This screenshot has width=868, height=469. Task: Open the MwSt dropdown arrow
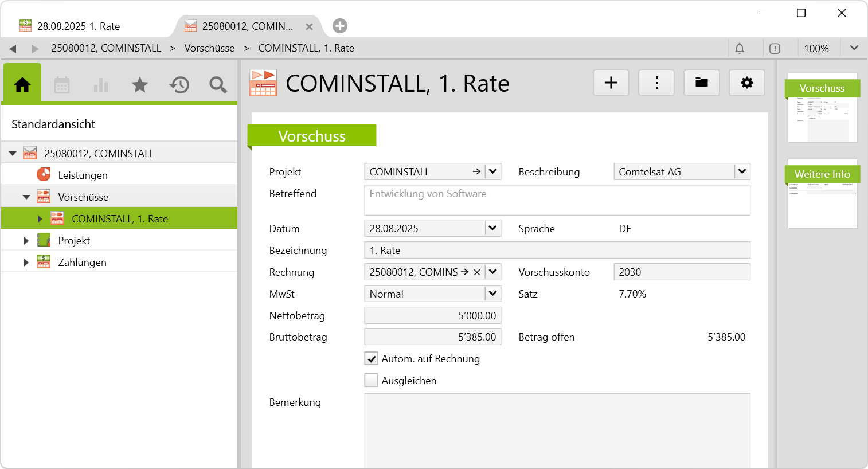pos(492,294)
